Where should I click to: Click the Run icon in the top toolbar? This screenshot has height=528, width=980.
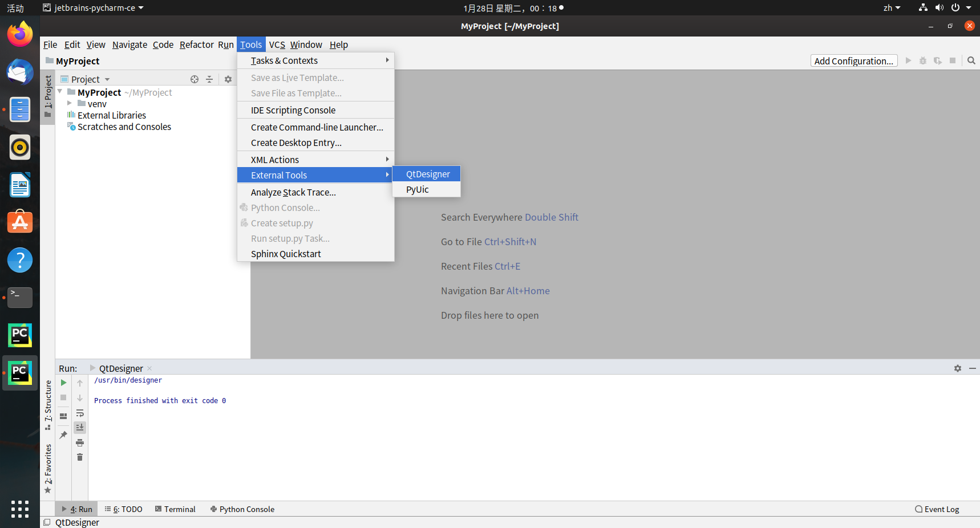pyautogui.click(x=909, y=60)
